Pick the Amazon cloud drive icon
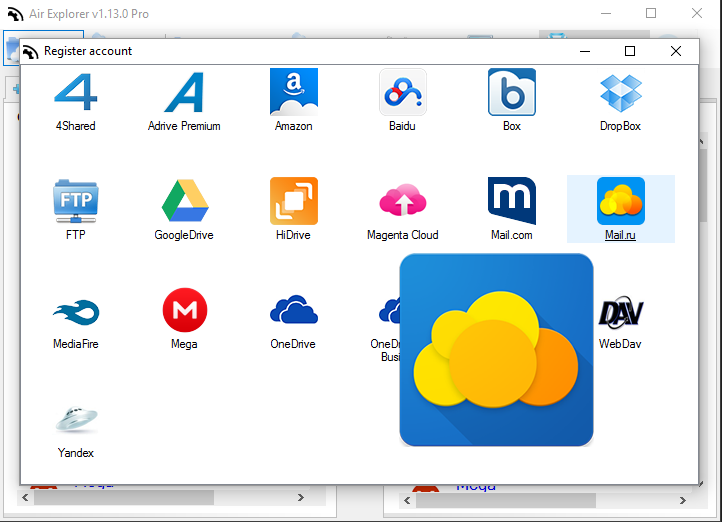Screen dimensions: 722x522 (294, 92)
